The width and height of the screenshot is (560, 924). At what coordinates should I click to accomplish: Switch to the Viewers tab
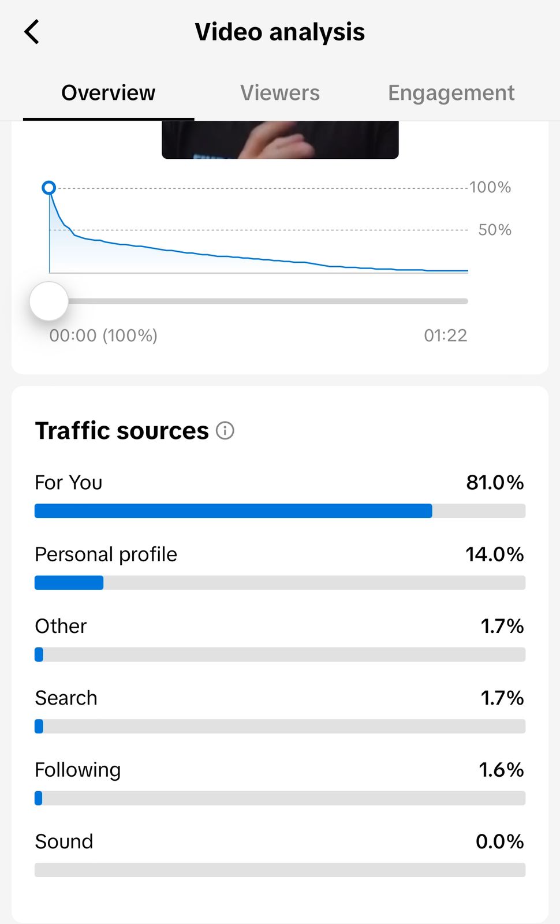tap(280, 93)
